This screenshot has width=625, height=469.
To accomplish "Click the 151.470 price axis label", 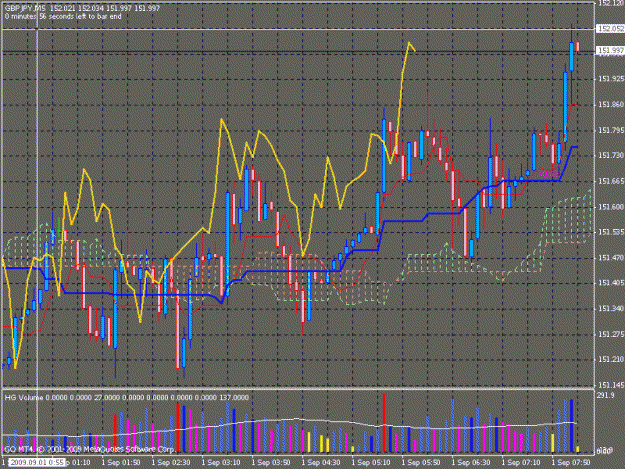I will point(611,258).
